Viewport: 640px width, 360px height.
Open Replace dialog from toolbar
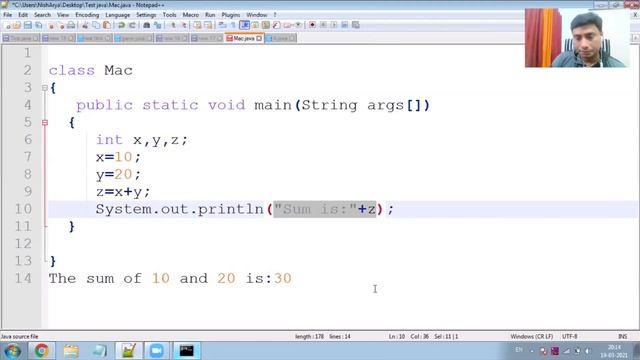158,25
